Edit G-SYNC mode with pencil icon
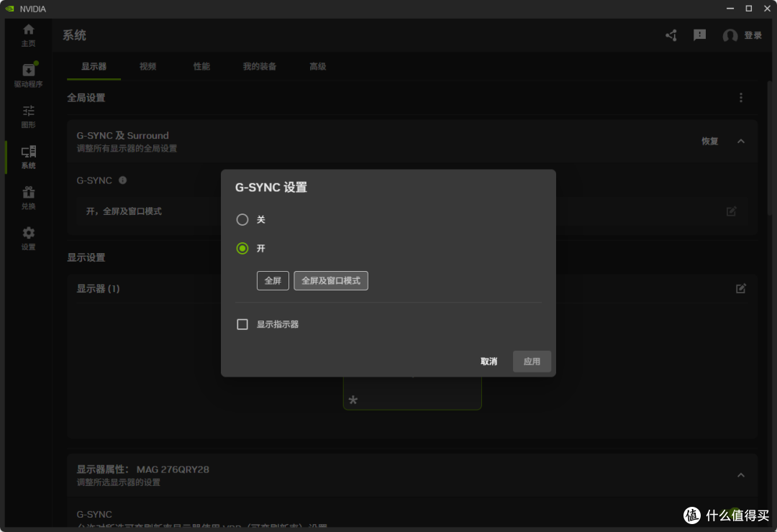Viewport: 777px width, 532px height. click(732, 211)
